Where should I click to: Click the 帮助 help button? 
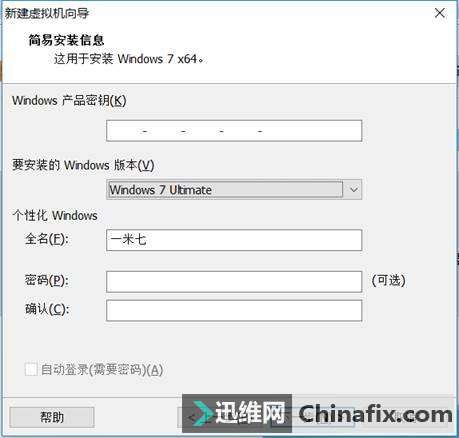(52, 417)
